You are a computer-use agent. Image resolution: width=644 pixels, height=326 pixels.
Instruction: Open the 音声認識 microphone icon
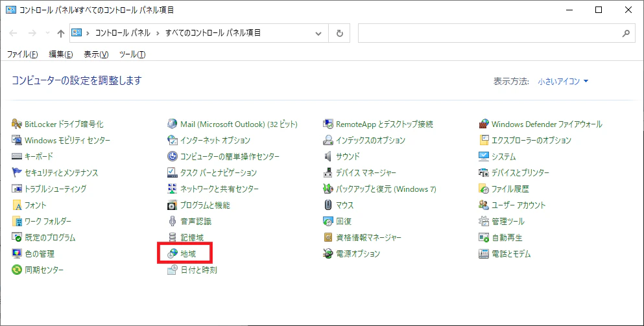173,221
